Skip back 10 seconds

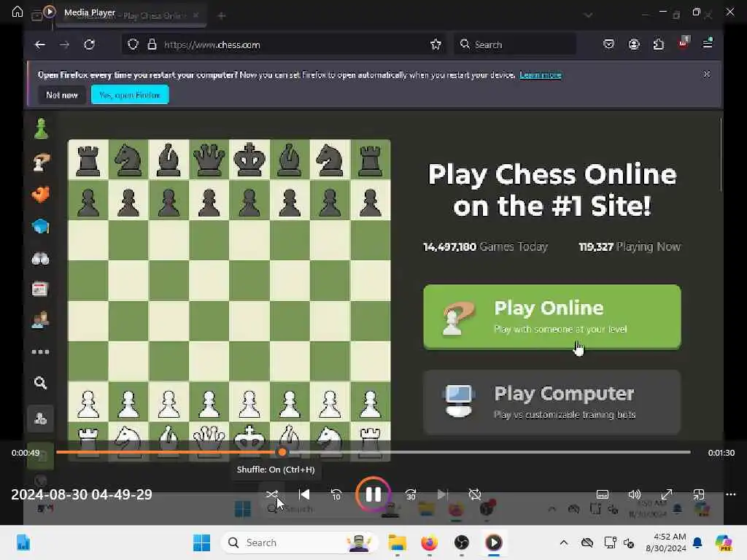[x=336, y=495]
